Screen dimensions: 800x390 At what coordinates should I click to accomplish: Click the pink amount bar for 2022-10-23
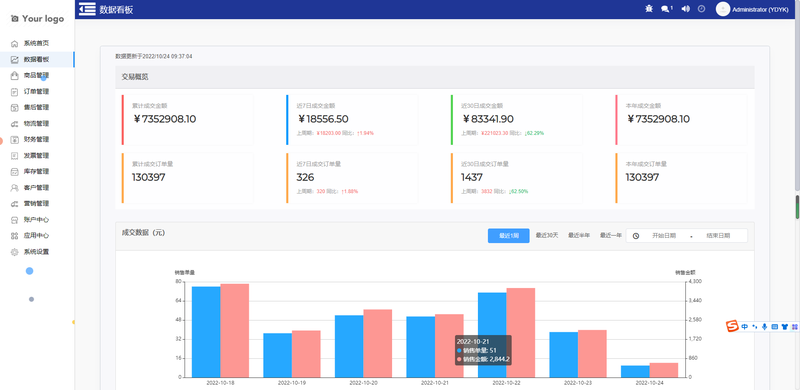[x=592, y=353]
